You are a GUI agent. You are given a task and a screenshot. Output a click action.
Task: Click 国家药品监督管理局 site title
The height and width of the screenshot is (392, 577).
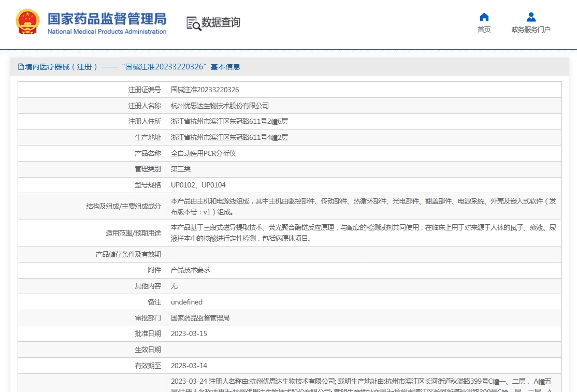tap(107, 19)
